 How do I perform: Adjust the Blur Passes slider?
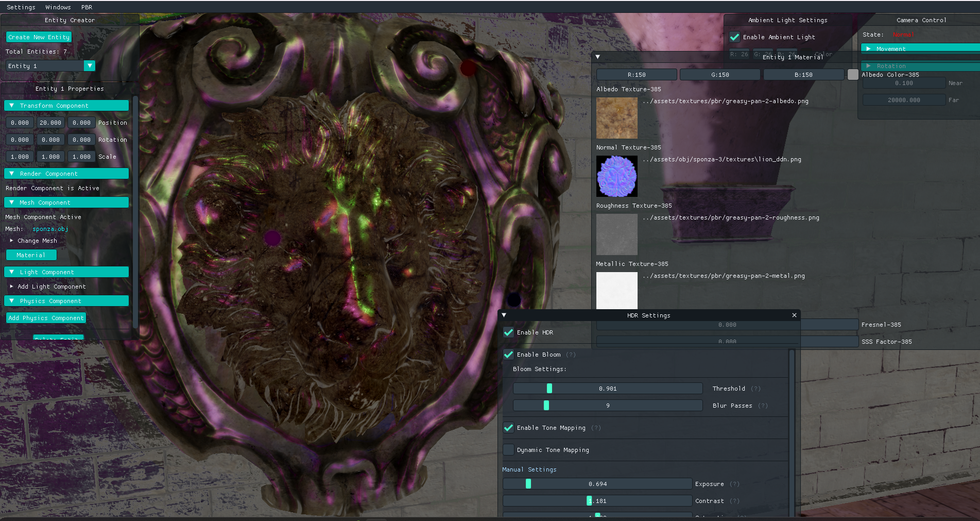coord(608,406)
